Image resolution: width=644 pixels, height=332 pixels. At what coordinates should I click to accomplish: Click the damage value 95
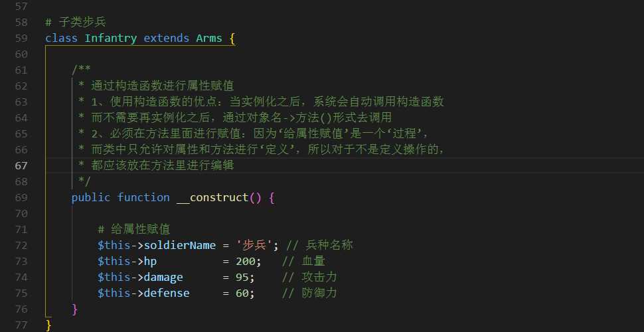tap(242, 278)
